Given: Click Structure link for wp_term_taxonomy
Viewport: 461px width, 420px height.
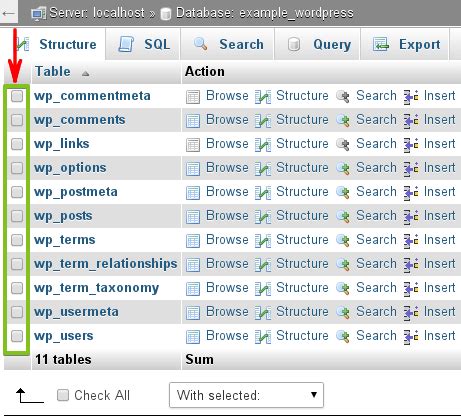Looking at the screenshot, I should point(302,288).
